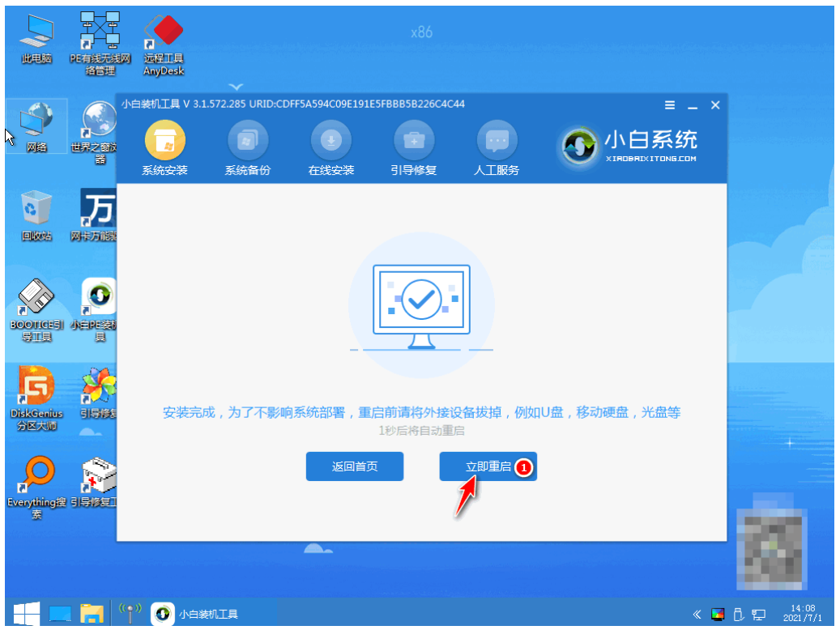This screenshot has width=840, height=630.
Task: Click the 1秒后将自动重启 countdown text
Action: pyautogui.click(x=421, y=431)
